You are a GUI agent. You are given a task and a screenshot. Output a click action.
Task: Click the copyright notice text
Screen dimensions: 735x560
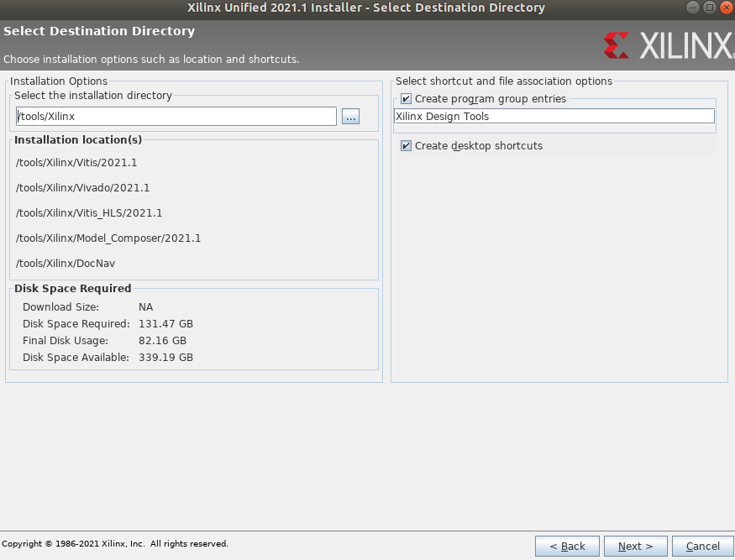pos(115,543)
